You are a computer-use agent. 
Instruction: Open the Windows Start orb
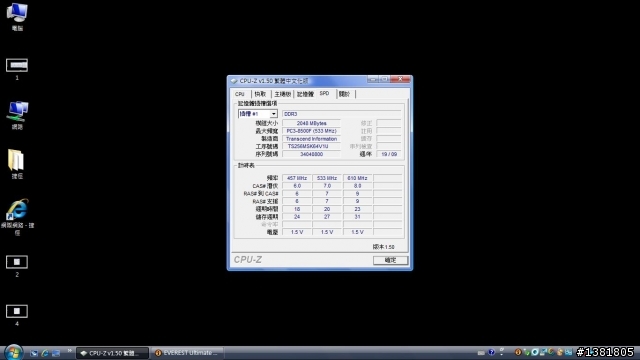(13, 352)
